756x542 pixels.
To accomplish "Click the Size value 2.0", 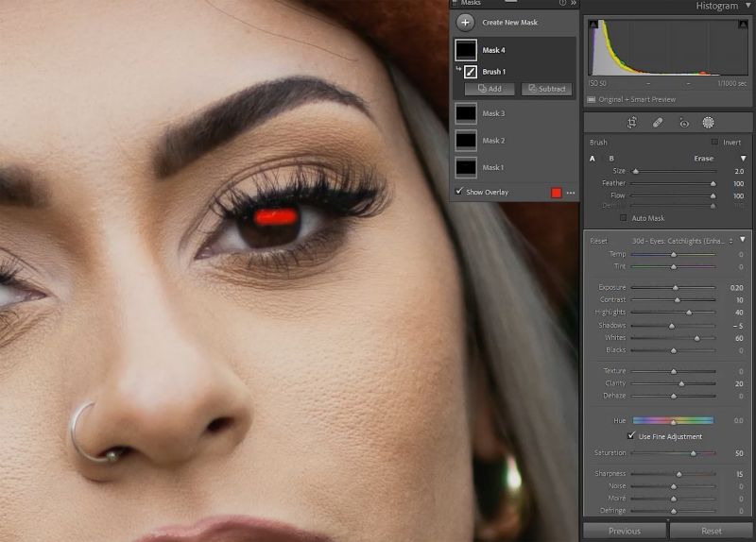I will [x=739, y=171].
